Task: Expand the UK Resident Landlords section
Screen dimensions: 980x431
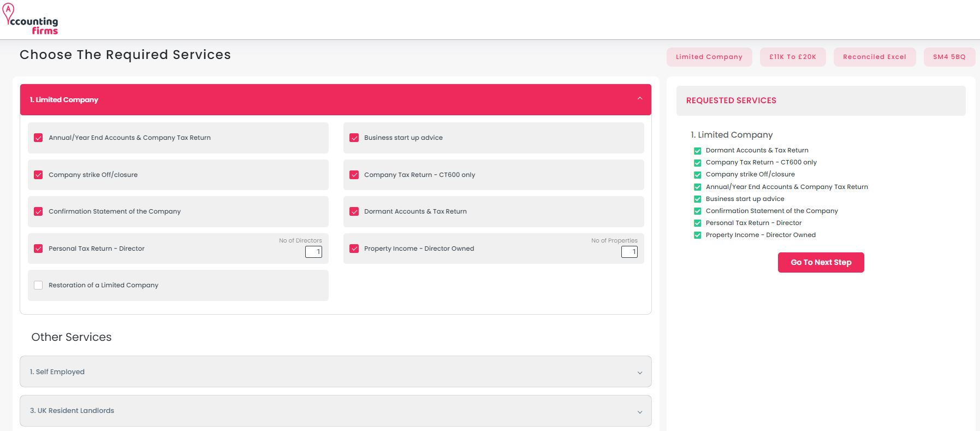Action: [x=336, y=411]
